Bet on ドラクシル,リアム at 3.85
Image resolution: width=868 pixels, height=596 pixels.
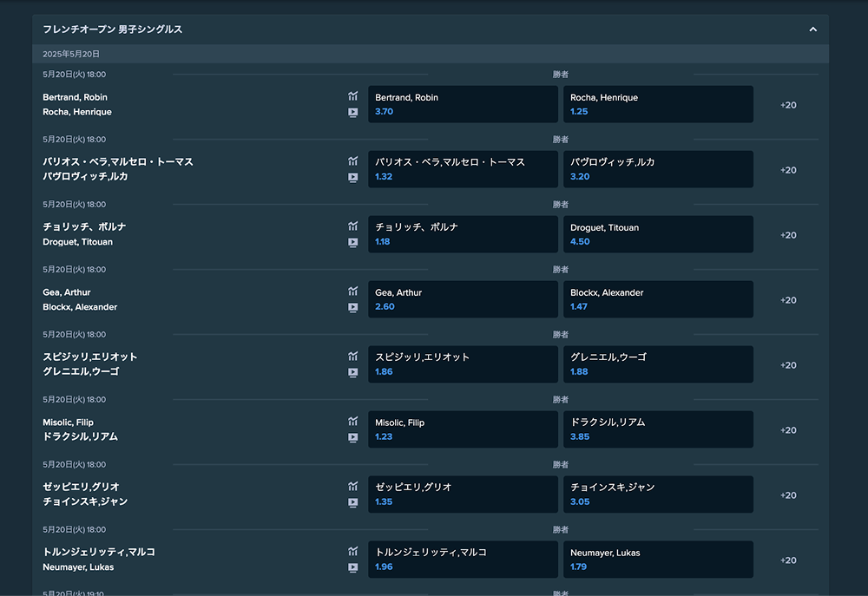(x=658, y=429)
